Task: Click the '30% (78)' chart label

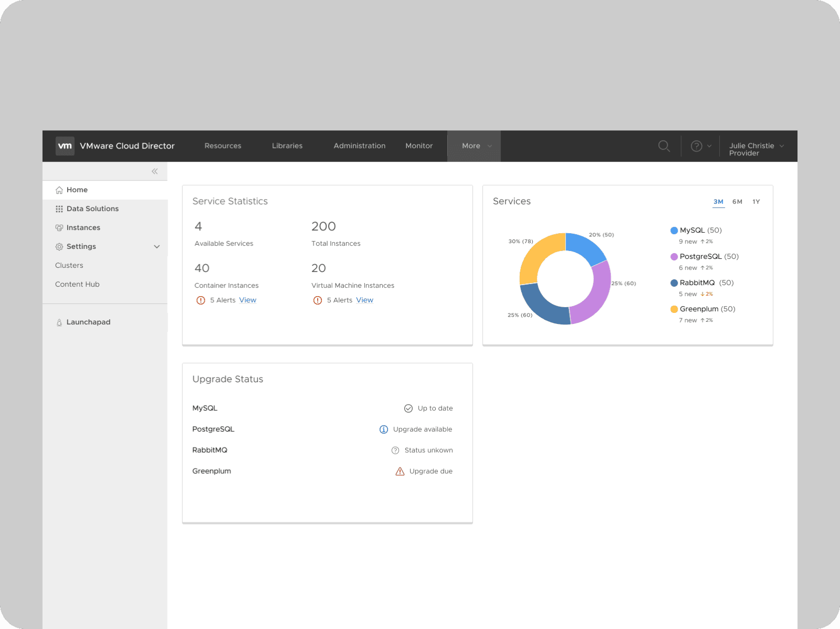Action: coord(521,242)
